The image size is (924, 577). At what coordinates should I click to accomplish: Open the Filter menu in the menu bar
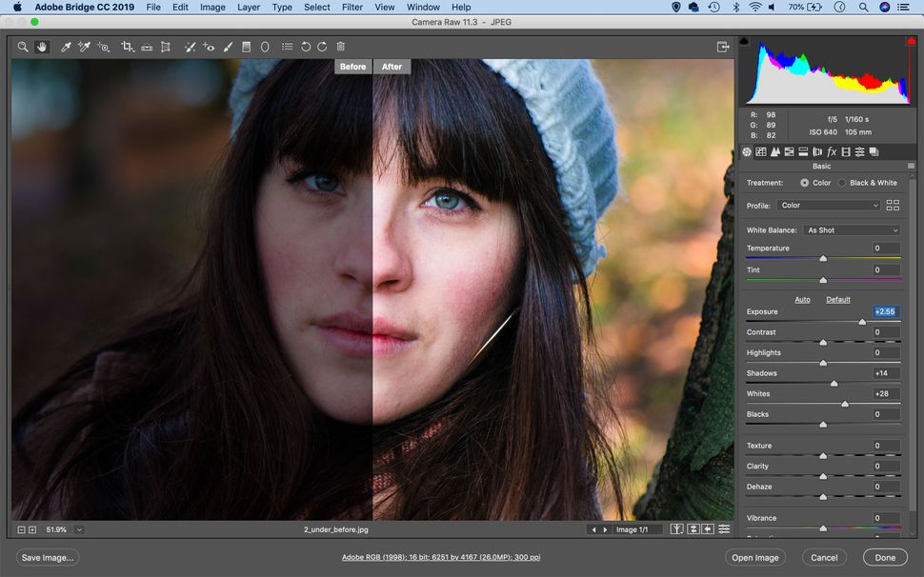pyautogui.click(x=352, y=7)
